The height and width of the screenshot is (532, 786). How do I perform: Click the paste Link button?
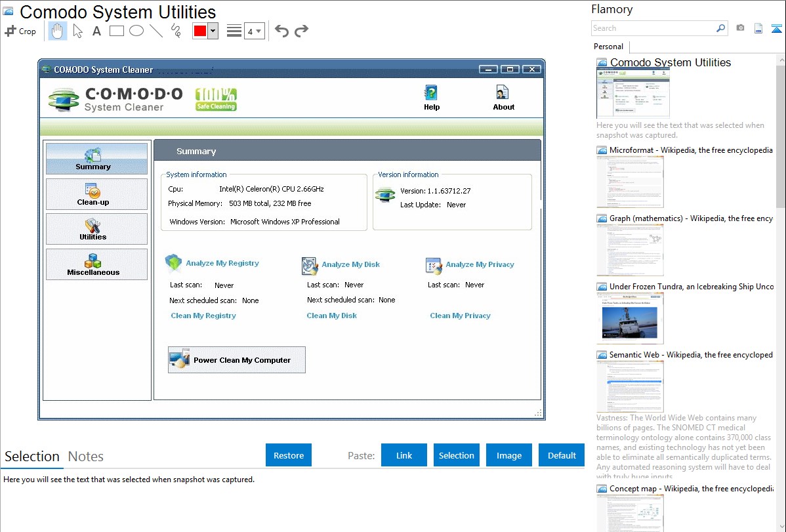(x=404, y=455)
